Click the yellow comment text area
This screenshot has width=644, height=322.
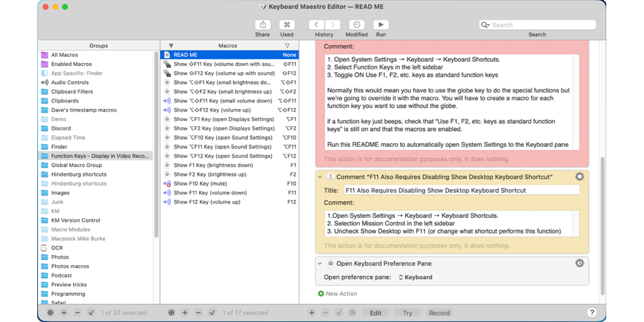452,224
